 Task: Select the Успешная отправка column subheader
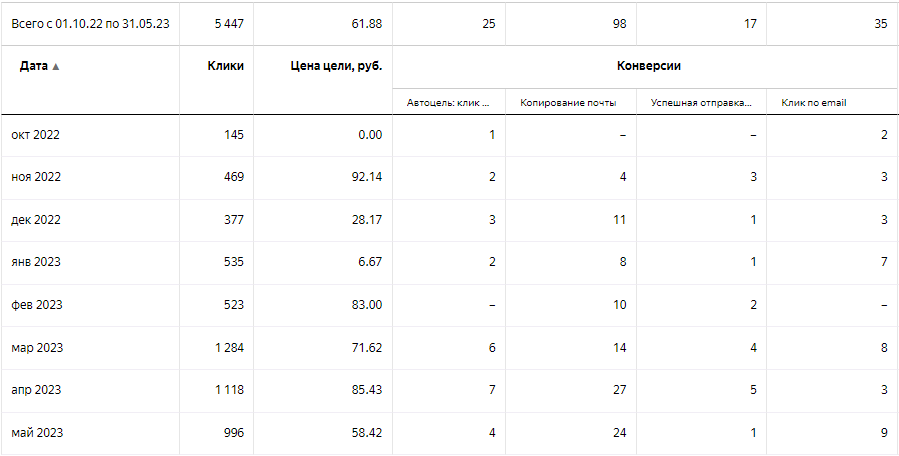click(x=700, y=102)
